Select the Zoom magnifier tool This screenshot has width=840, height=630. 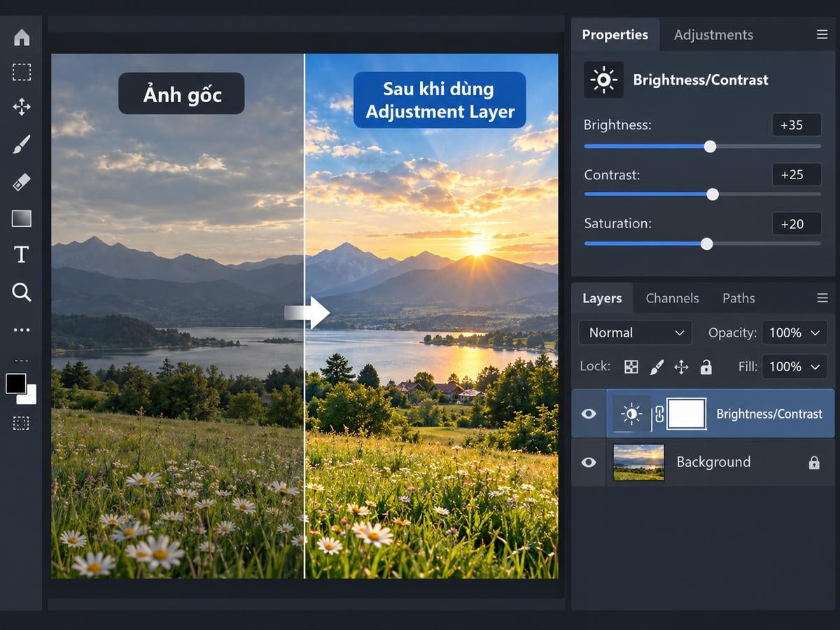22,292
